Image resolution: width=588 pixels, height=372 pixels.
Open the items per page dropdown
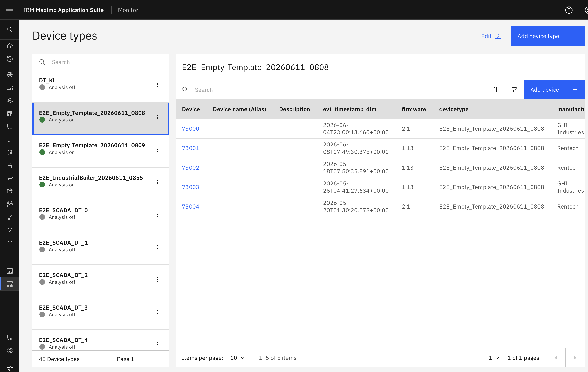coord(237,358)
